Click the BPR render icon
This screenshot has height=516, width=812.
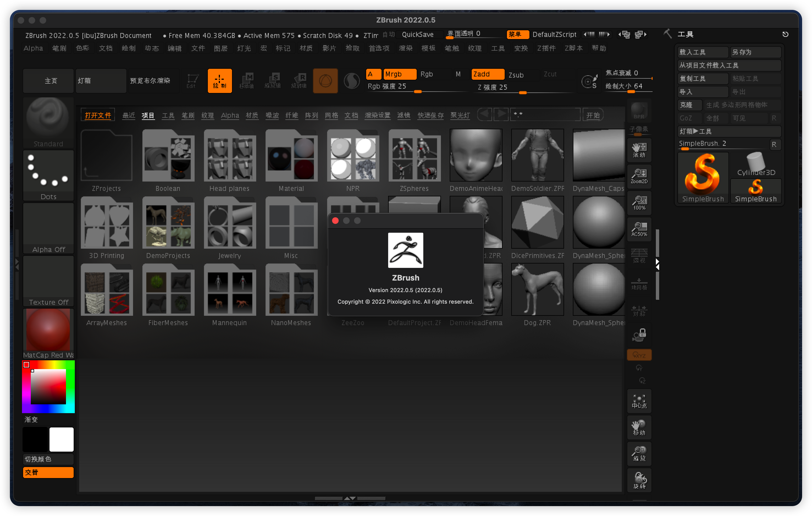pyautogui.click(x=639, y=111)
